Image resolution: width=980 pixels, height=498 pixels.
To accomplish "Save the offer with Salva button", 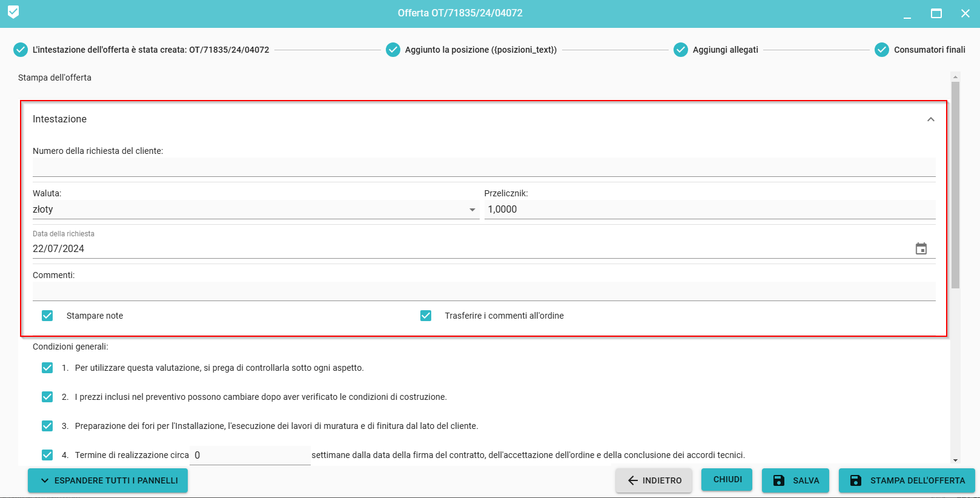I will [x=795, y=480].
